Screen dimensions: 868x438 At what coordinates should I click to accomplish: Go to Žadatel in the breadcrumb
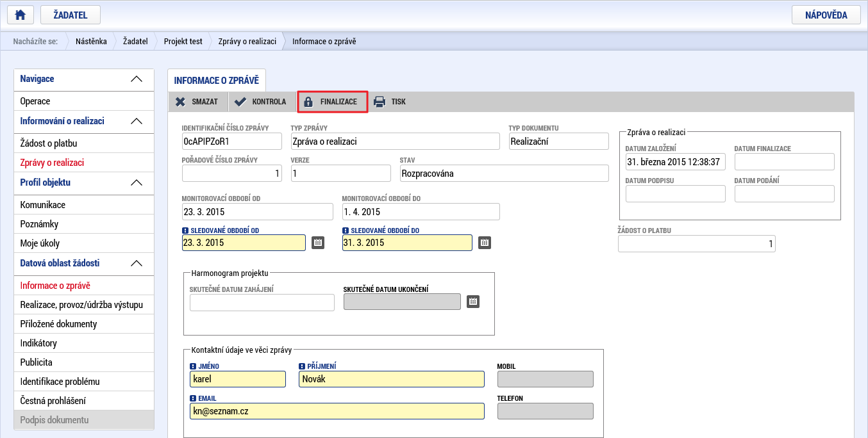[x=136, y=42]
